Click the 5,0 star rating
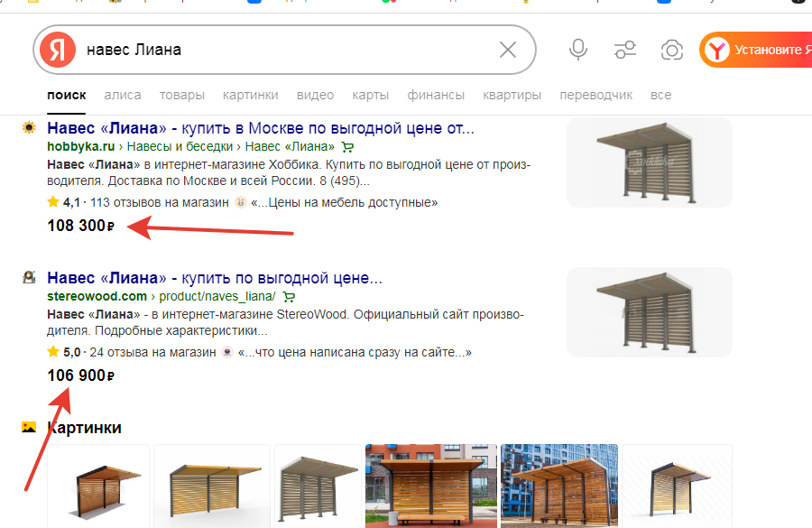 click(64, 352)
